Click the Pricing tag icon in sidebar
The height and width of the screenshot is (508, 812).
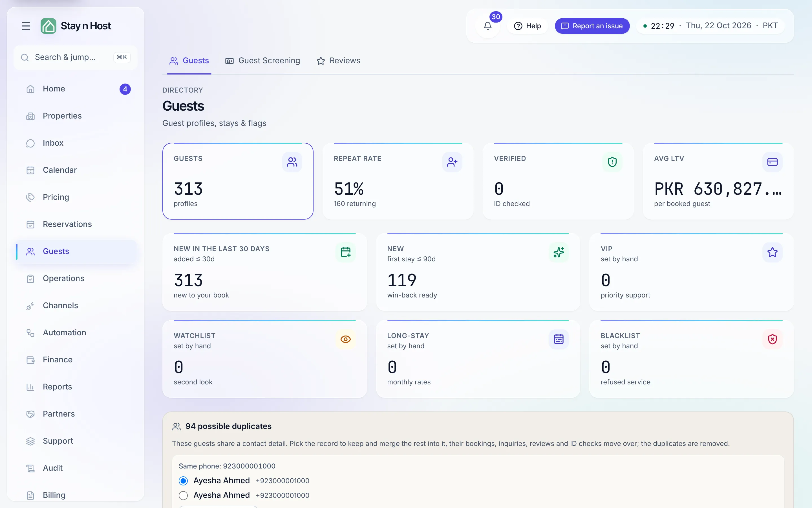click(30, 197)
